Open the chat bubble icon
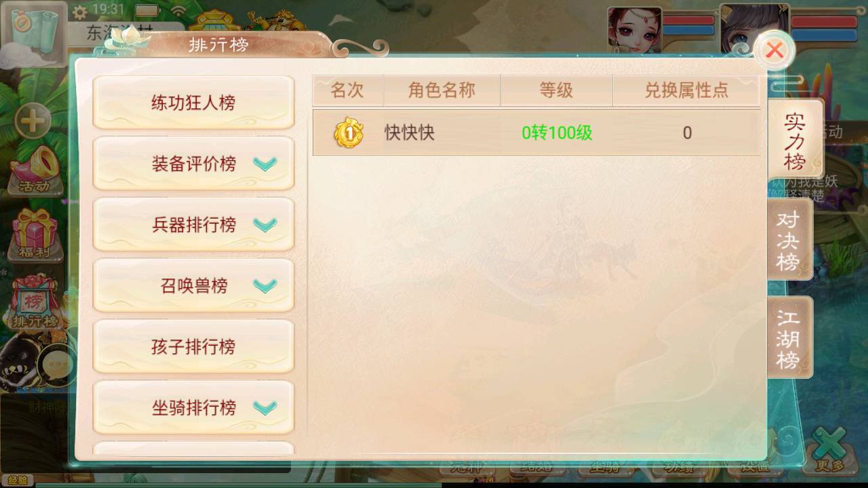The width and height of the screenshot is (868, 488). point(56,366)
